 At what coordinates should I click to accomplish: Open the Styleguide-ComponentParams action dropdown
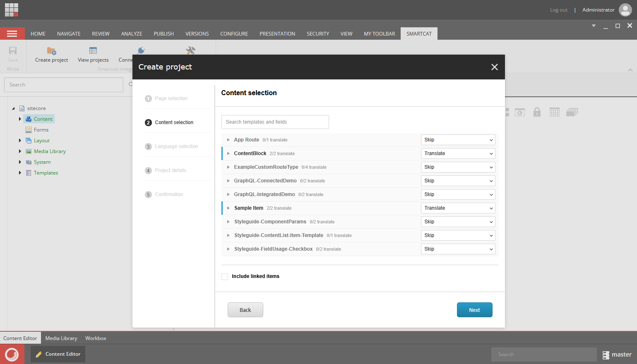pos(458,222)
